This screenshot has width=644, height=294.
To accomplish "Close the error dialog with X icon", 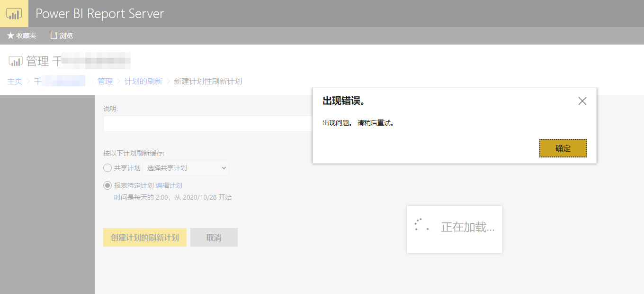I will pos(582,101).
